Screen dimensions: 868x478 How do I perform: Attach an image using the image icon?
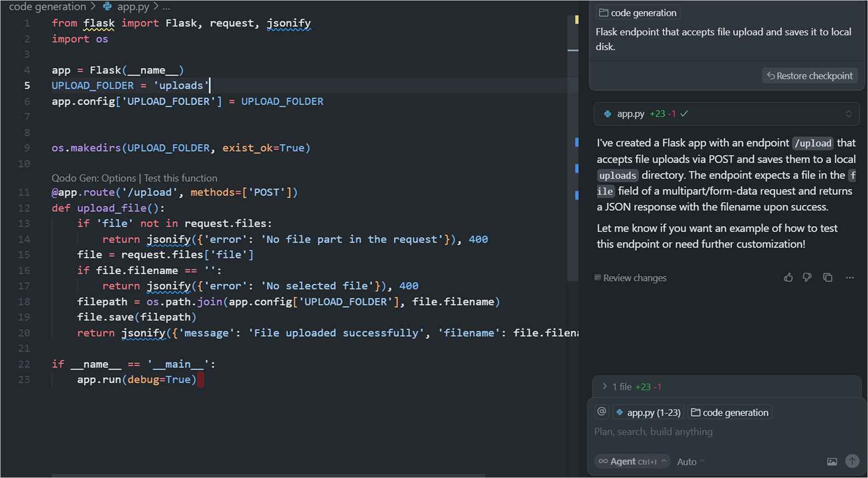832,462
